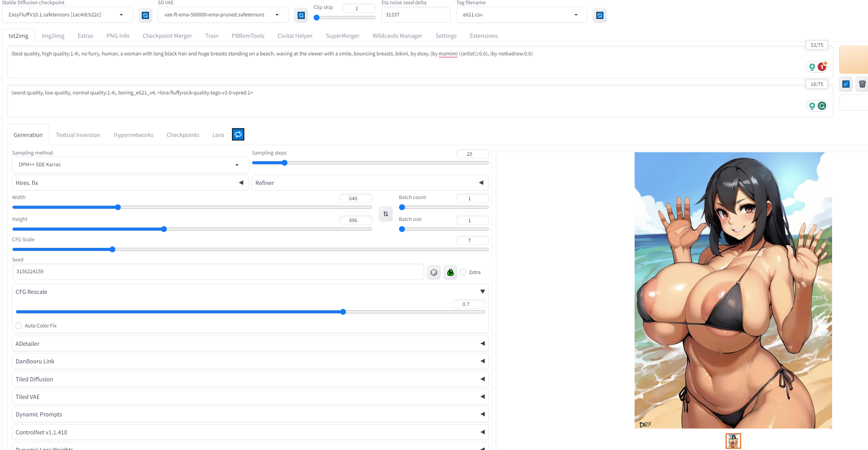This screenshot has height=450, width=868.
Task: Adjust the CFG Rescale slider
Action: coord(251,312)
